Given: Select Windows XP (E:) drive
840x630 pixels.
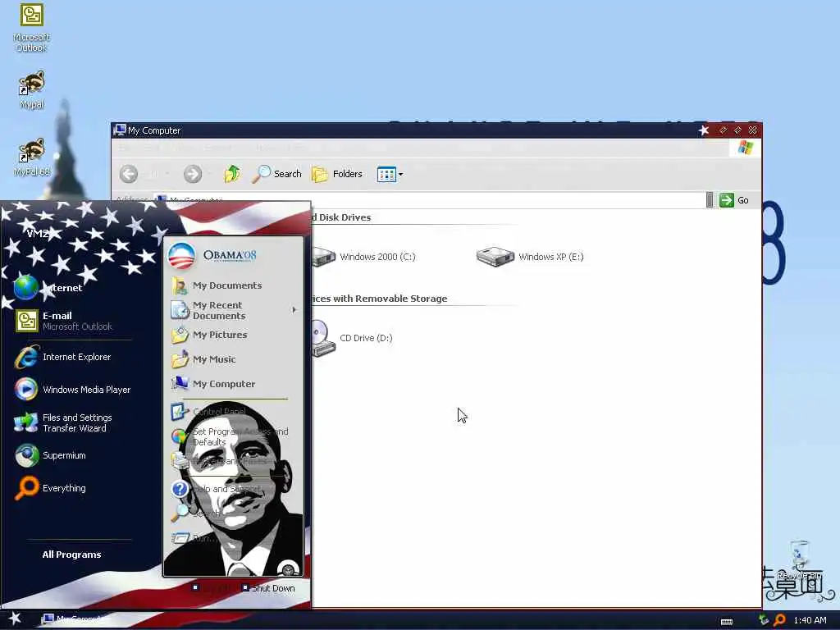Looking at the screenshot, I should [x=530, y=257].
